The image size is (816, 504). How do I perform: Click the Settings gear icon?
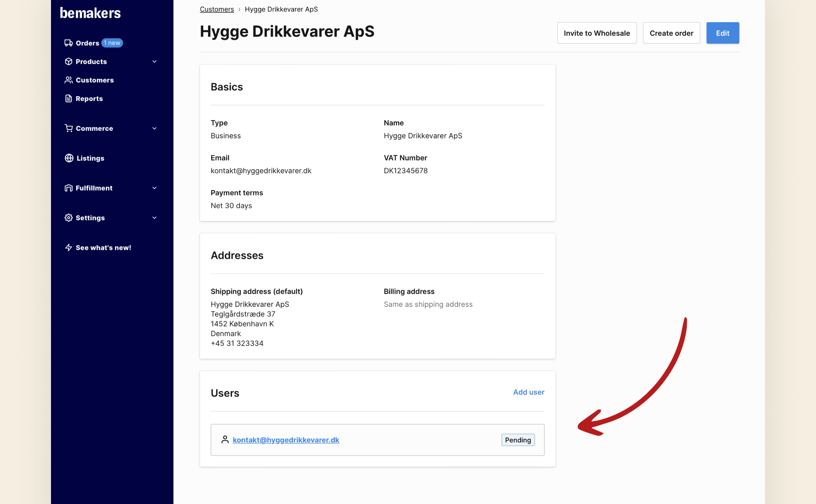click(x=68, y=218)
